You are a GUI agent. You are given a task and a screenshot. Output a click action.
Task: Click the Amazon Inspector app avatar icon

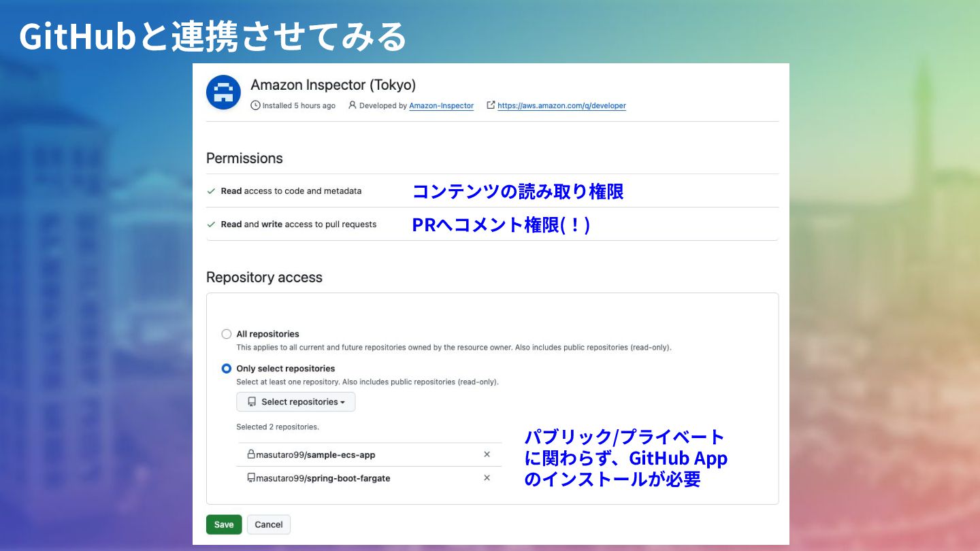click(x=223, y=93)
